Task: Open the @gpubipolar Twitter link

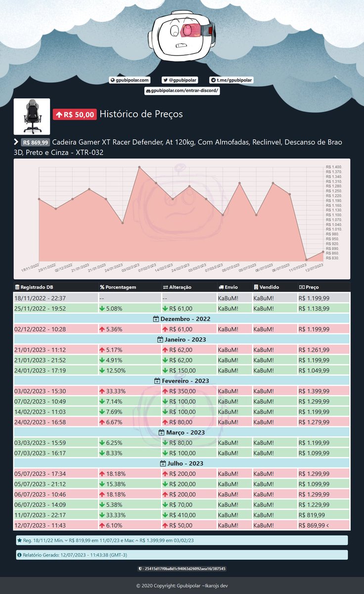Action: 180,80
